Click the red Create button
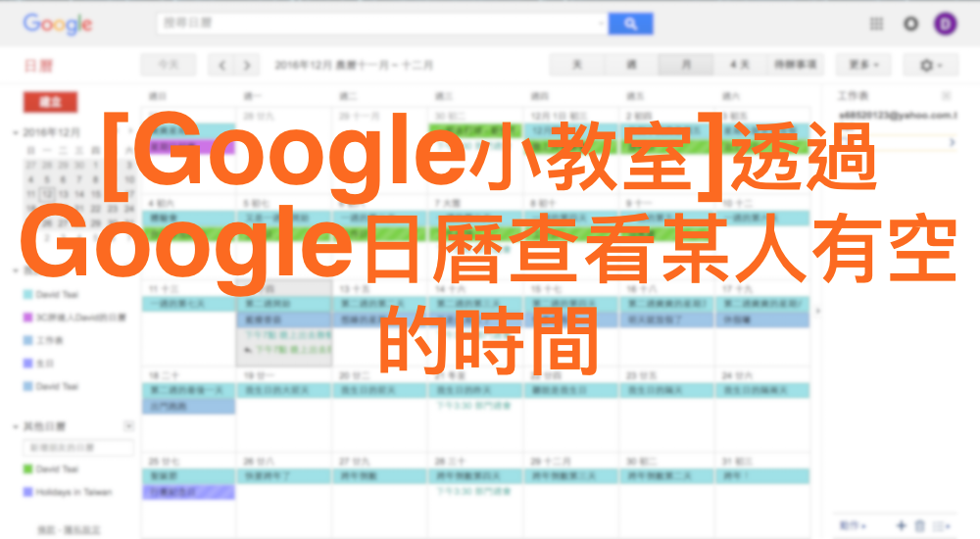980x539 pixels. click(51, 102)
